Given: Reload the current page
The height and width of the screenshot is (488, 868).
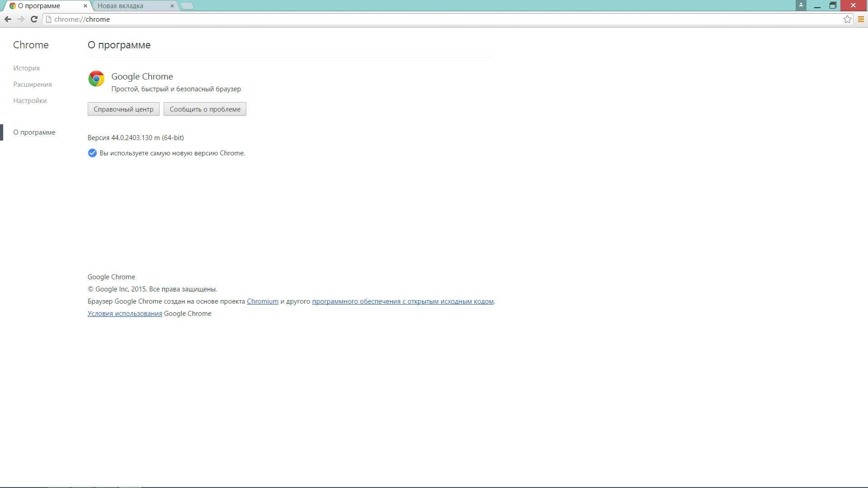Looking at the screenshot, I should tap(34, 19).
